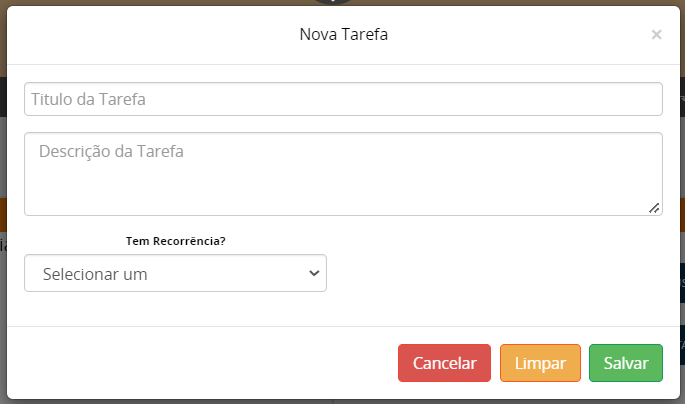Select the task description placeholder text

click(x=110, y=152)
